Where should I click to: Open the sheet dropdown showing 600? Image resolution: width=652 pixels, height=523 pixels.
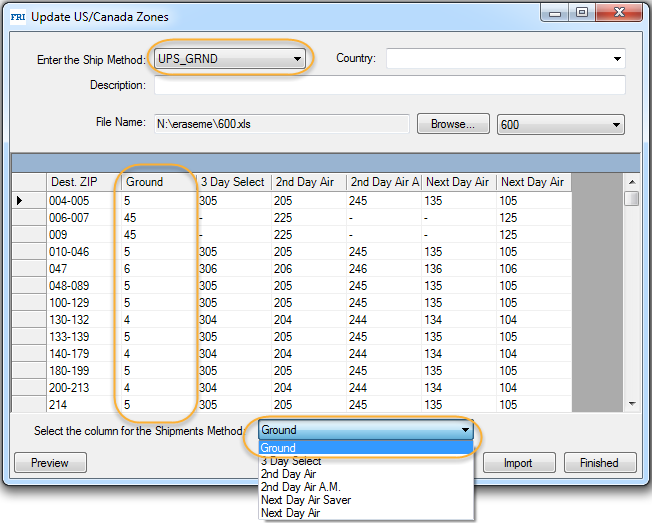560,124
